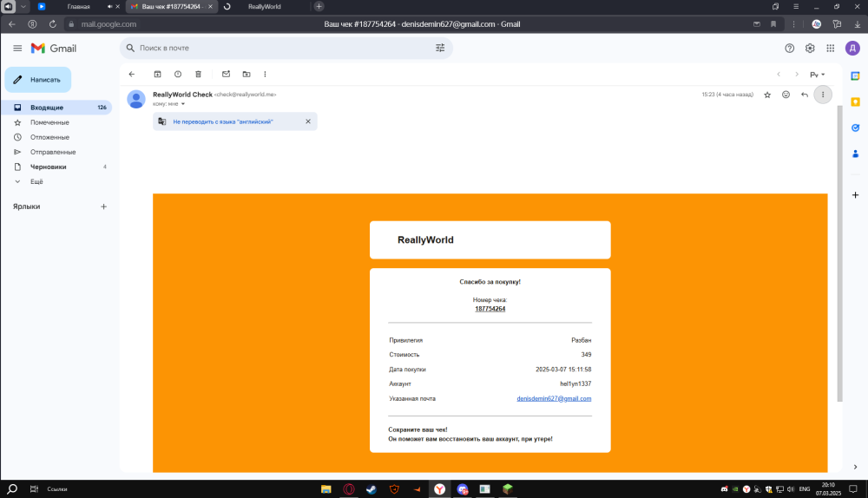Screen dimensions: 868x498
Task: Open Google Keep side panel icon
Action: pos(855,102)
